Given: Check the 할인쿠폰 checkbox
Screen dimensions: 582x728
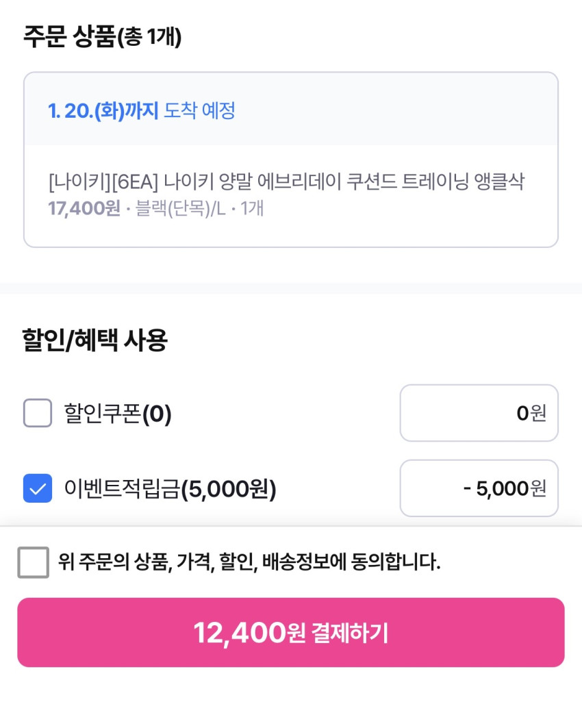Looking at the screenshot, I should [38, 413].
